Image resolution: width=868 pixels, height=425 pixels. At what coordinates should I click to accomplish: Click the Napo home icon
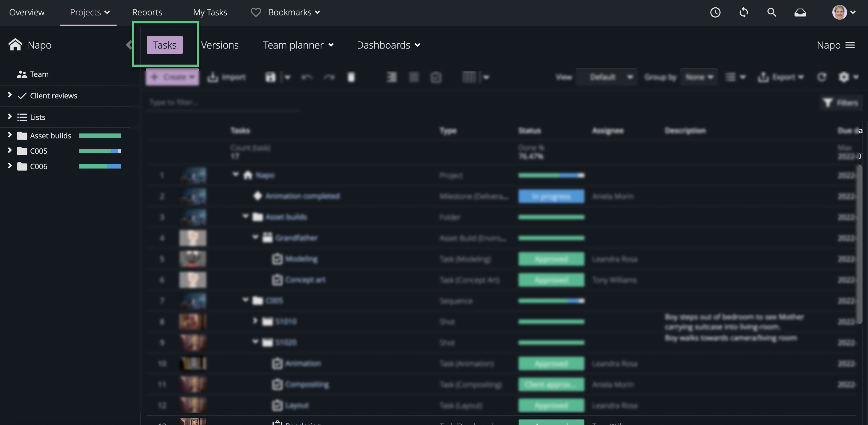pyautogui.click(x=15, y=45)
